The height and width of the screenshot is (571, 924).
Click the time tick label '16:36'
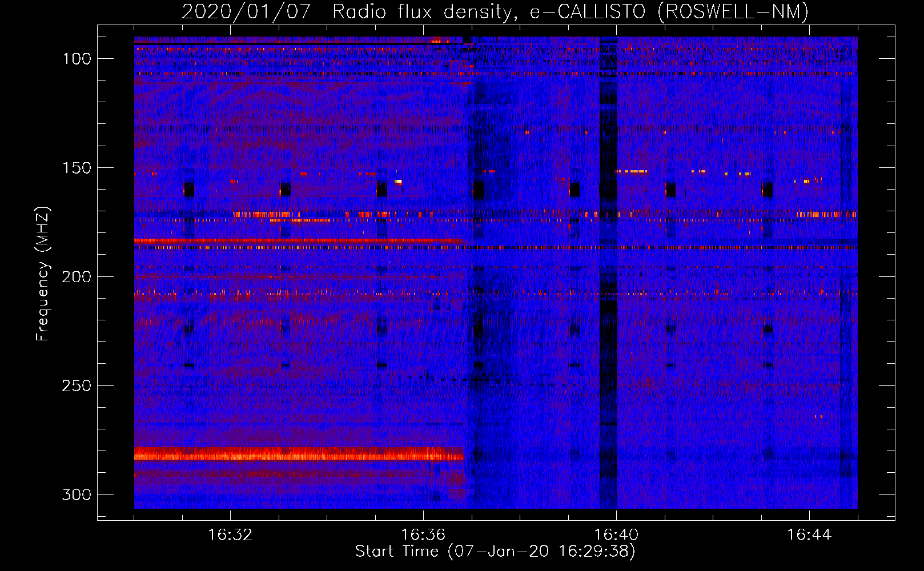(423, 535)
